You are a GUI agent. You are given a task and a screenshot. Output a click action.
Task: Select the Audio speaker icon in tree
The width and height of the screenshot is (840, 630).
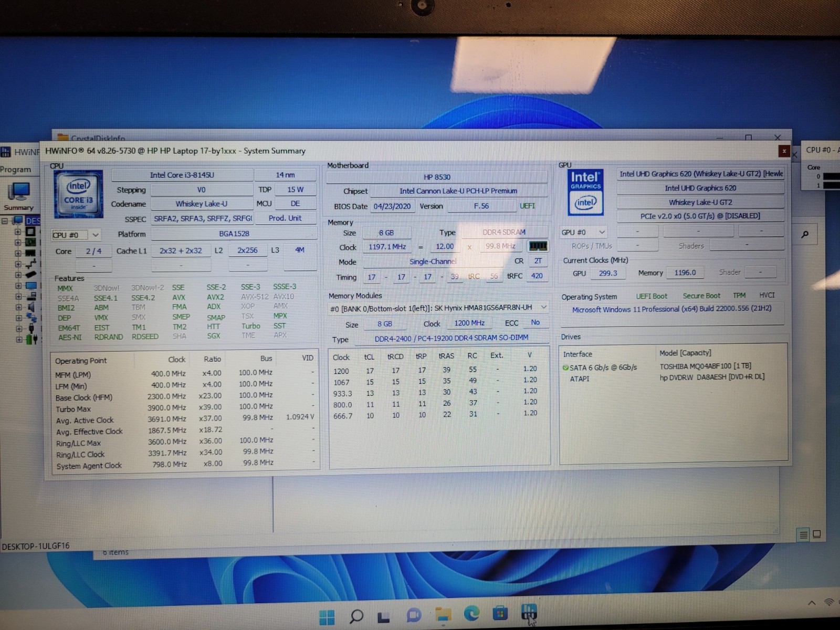[31, 307]
